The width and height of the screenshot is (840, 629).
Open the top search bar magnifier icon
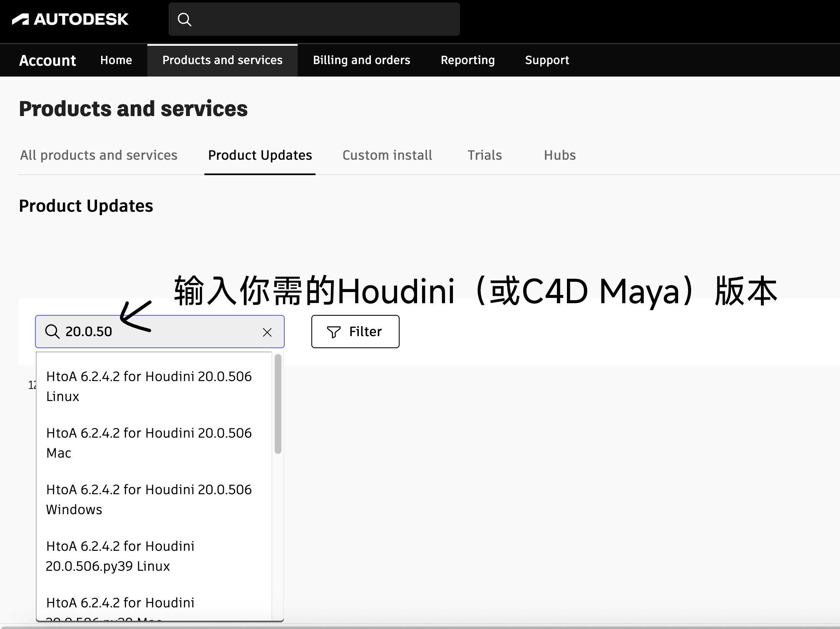pos(184,19)
